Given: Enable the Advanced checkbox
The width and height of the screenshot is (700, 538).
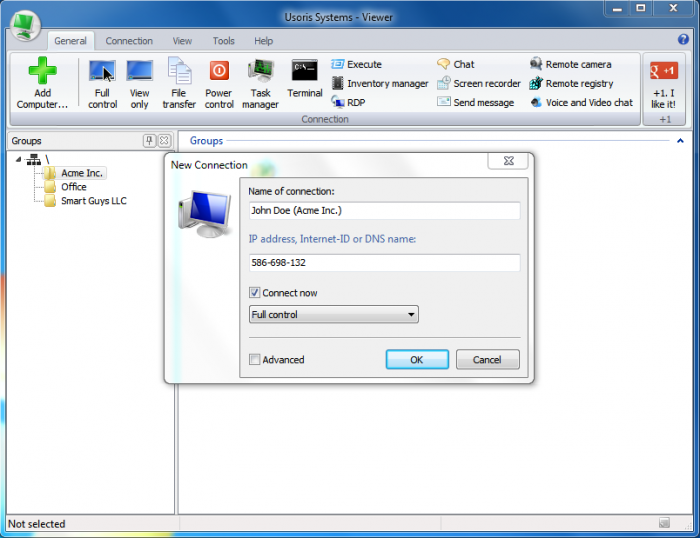Looking at the screenshot, I should point(255,360).
